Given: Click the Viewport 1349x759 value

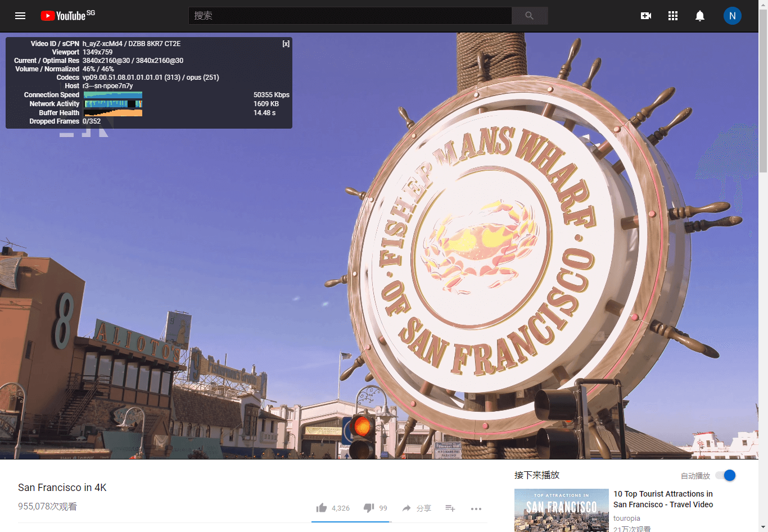Looking at the screenshot, I should pos(98,52).
